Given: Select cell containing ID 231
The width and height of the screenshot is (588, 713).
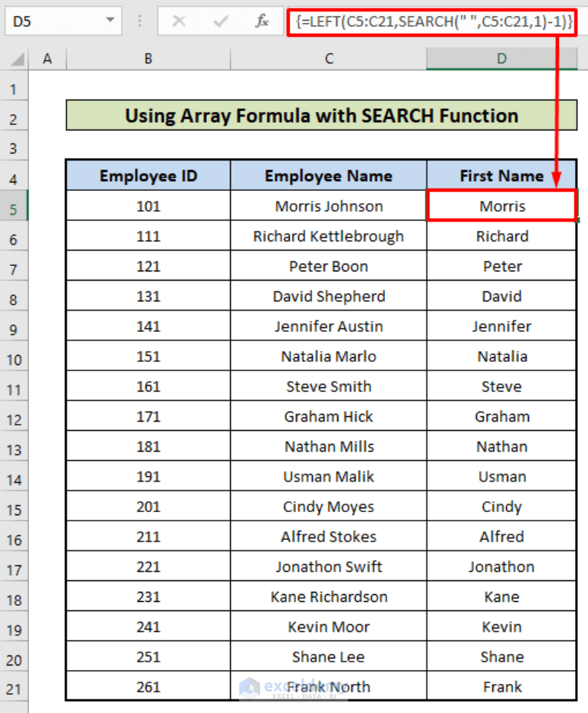Looking at the screenshot, I should click(x=148, y=596).
